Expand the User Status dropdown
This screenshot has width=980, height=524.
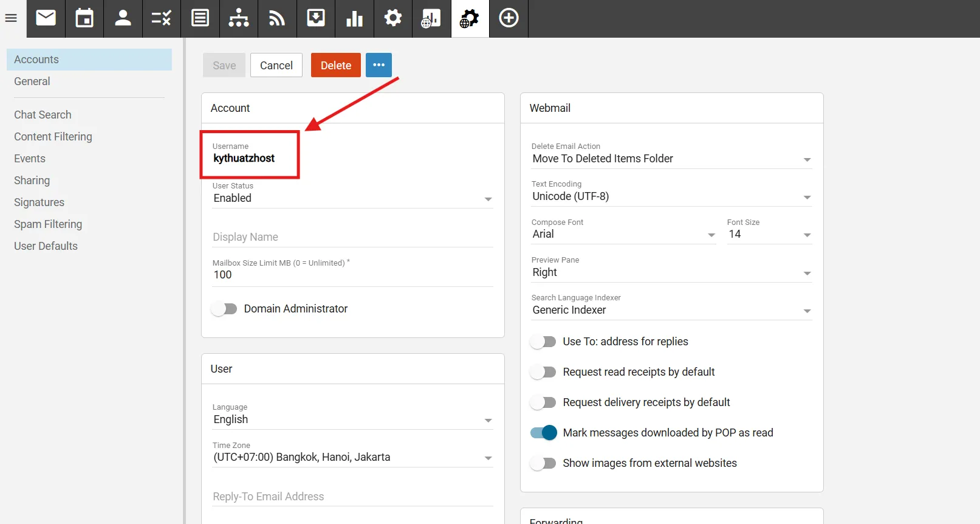(352, 198)
